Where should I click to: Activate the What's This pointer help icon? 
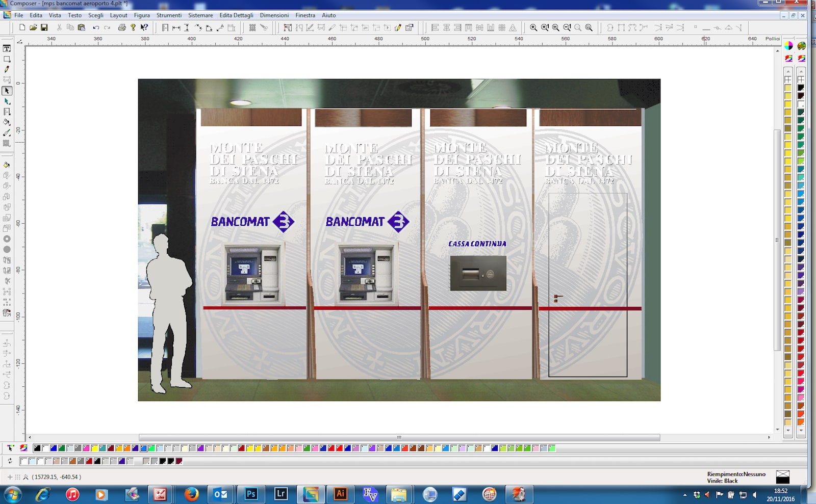[144, 28]
